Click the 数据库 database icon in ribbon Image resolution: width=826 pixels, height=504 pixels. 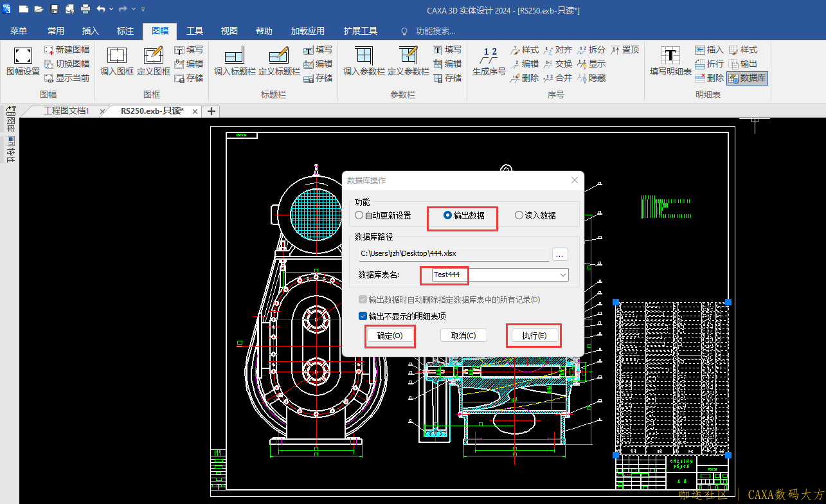click(x=748, y=78)
